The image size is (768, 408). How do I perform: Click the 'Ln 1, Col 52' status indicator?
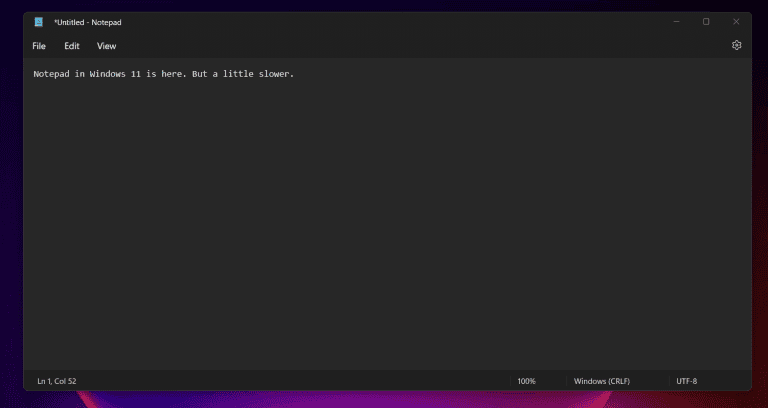click(x=57, y=381)
